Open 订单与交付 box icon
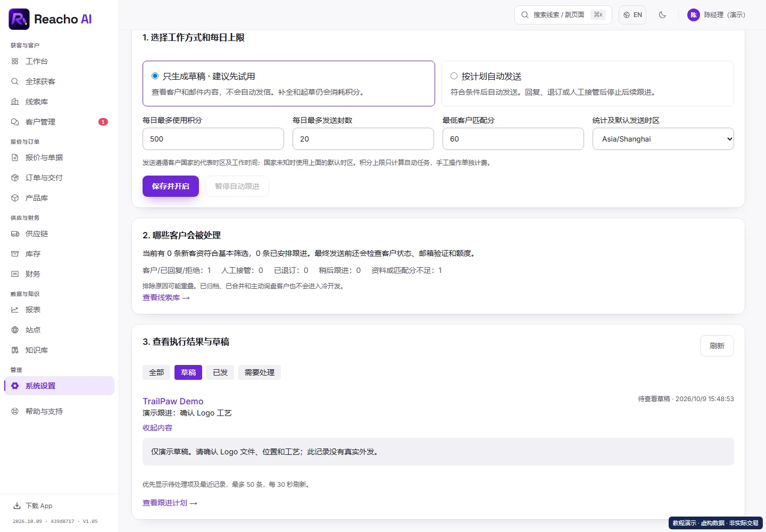The image size is (766, 532). tap(15, 178)
